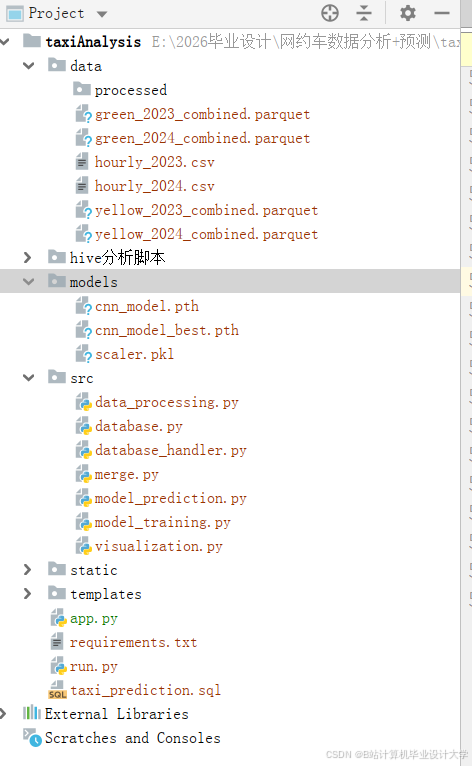Select Scratches and Consoles label

[132, 738]
